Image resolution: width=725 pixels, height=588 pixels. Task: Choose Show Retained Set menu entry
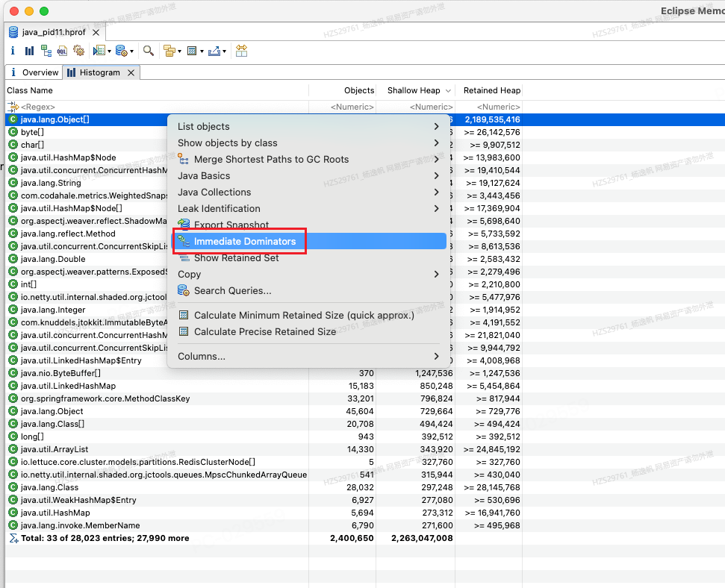point(308,258)
